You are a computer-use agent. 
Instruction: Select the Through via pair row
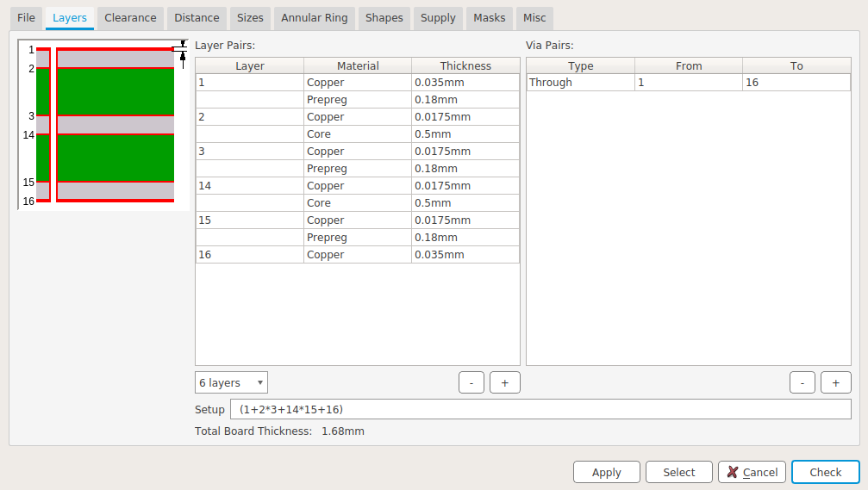580,83
